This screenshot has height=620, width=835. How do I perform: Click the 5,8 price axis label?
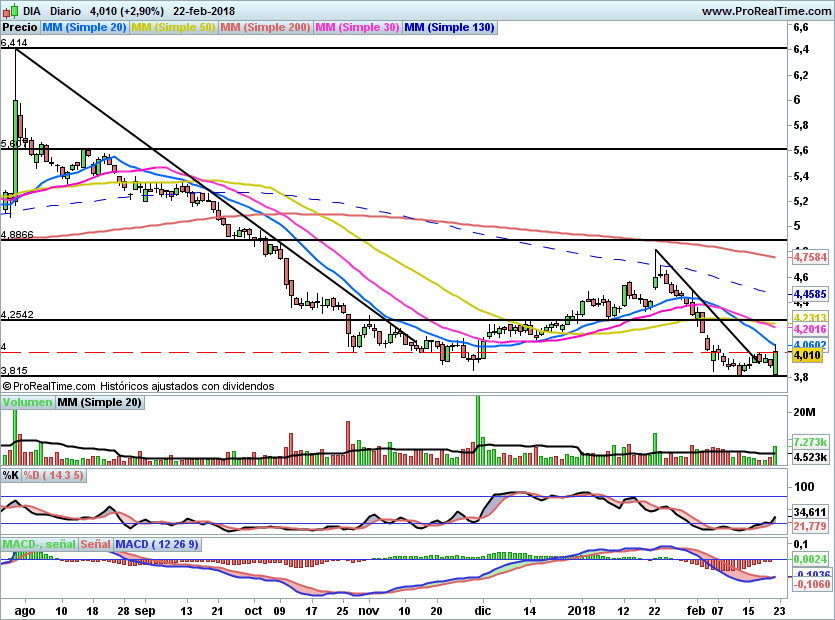click(801, 126)
